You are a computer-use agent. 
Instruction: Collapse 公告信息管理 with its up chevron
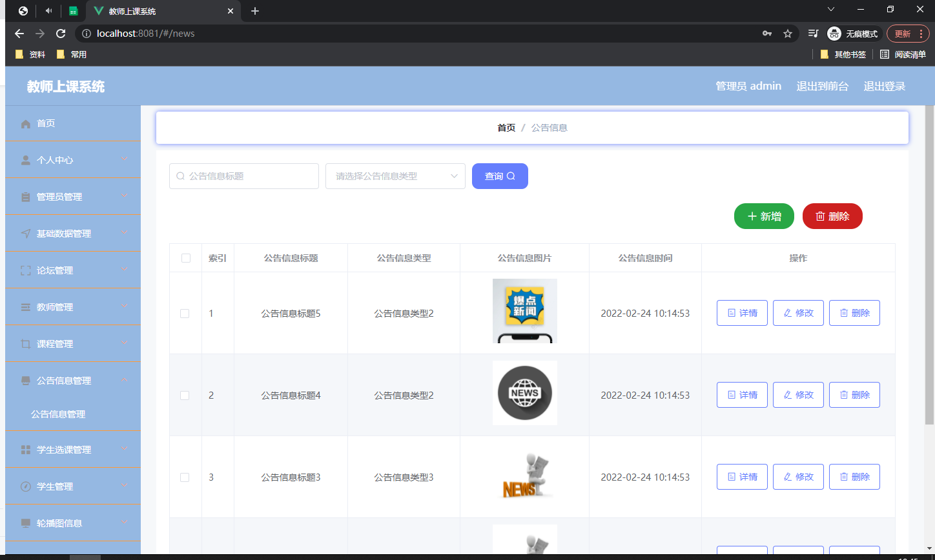(125, 380)
